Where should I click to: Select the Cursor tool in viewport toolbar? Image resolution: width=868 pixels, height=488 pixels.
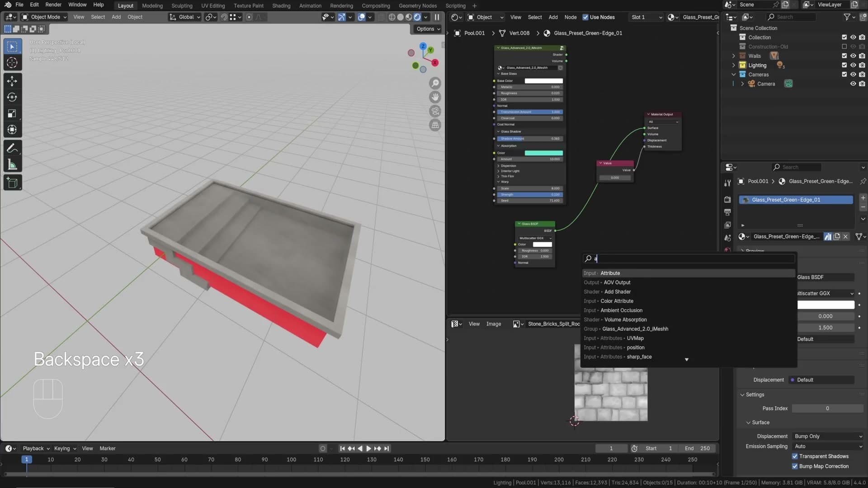tap(12, 63)
